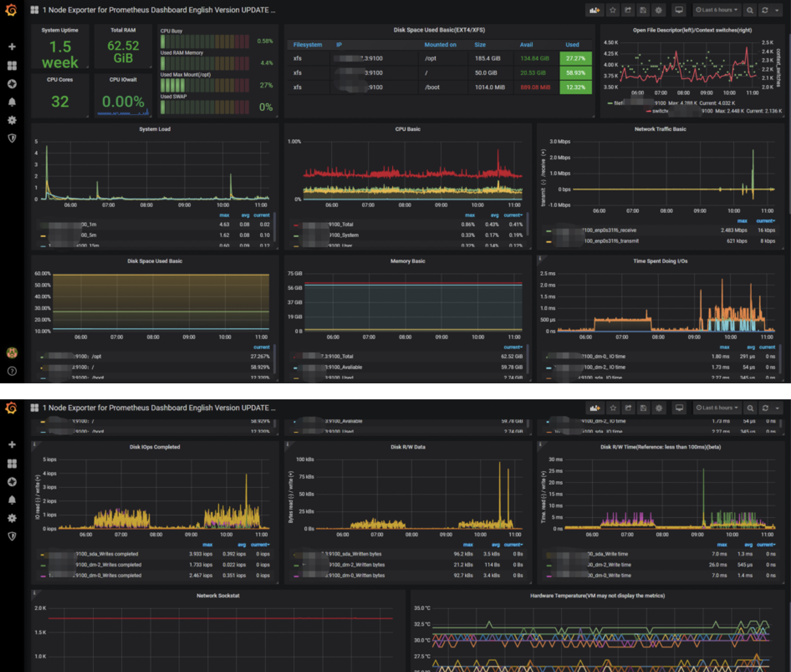Click Hardware Temperature panel title

[x=597, y=596]
